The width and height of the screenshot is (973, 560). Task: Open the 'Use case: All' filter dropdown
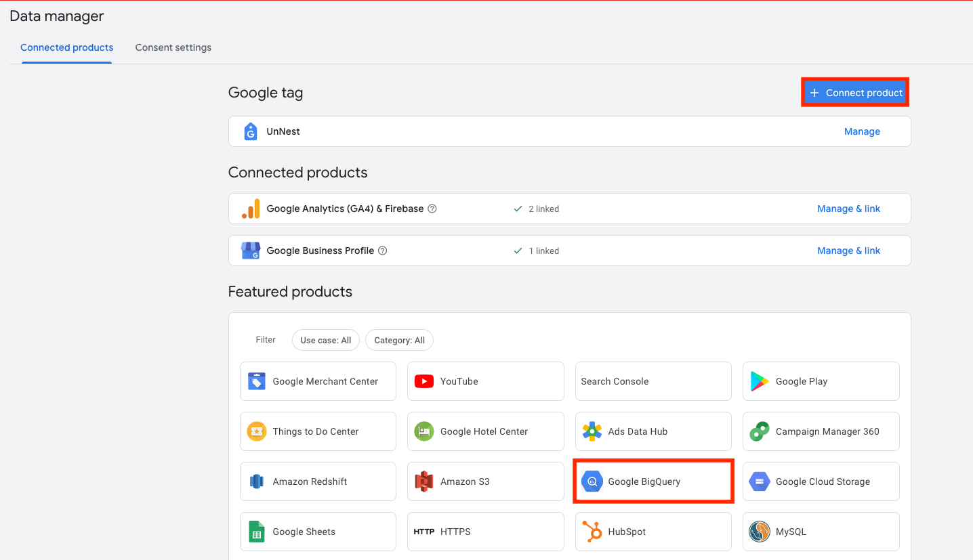[x=325, y=340]
